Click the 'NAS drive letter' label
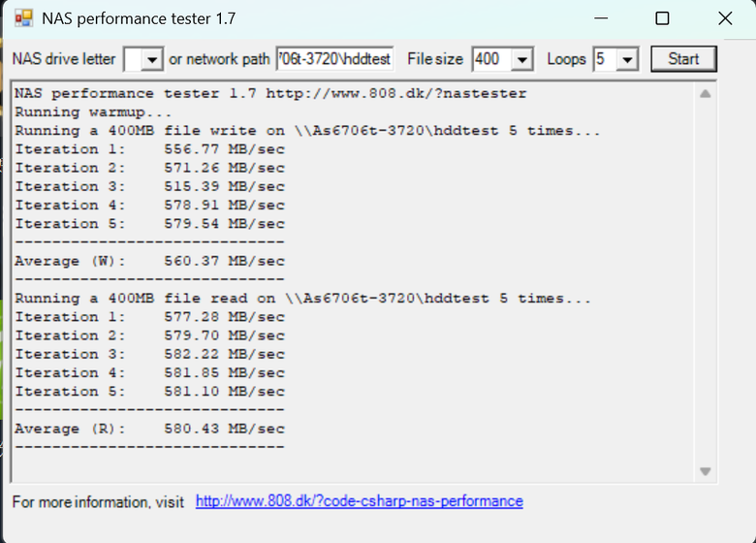The width and height of the screenshot is (756, 543). coord(64,59)
